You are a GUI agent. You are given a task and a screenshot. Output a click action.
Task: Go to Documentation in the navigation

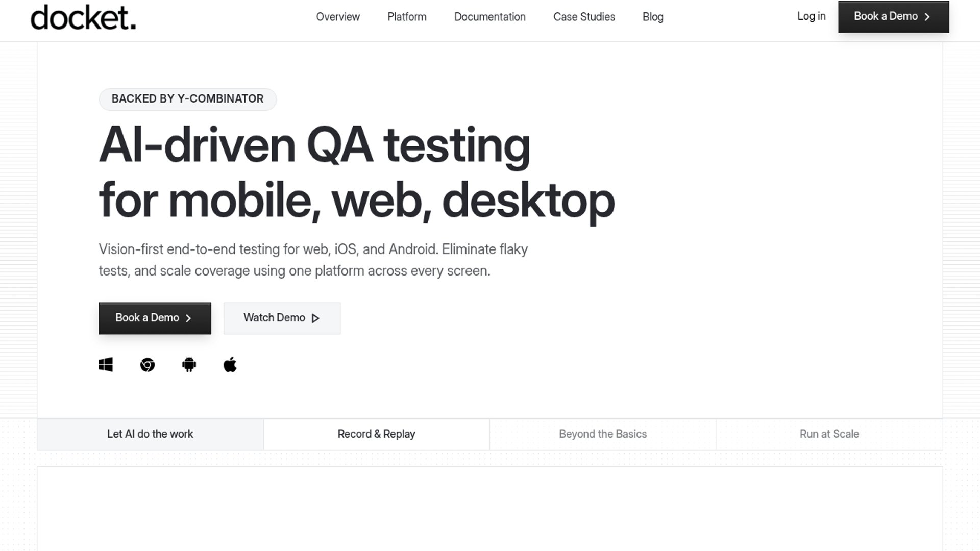coord(490,17)
